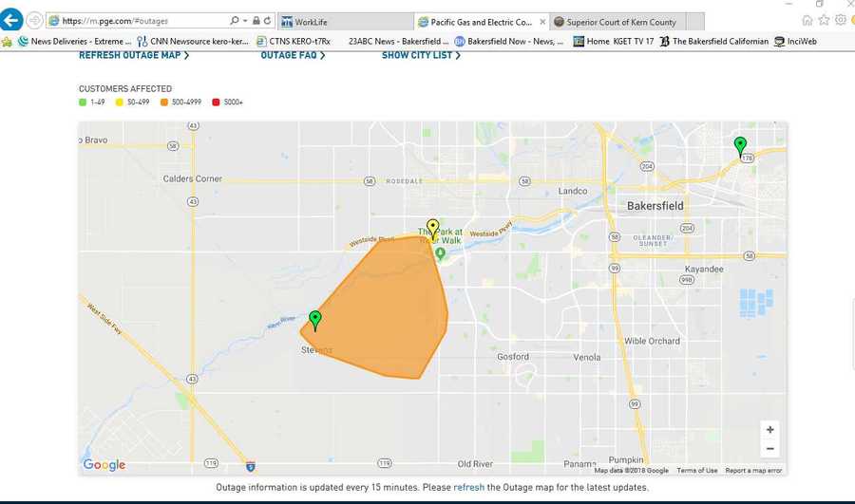Open the Favorites star icon

[824, 20]
